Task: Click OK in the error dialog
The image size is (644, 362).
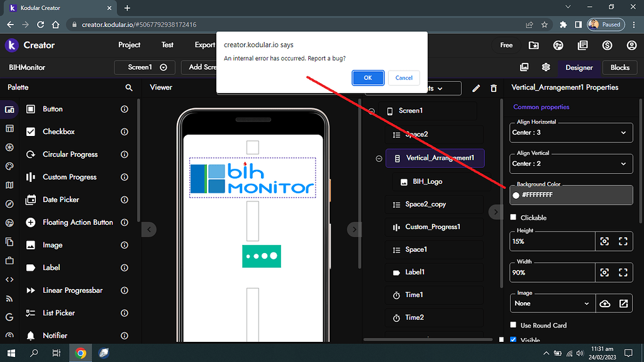Action: click(x=367, y=77)
